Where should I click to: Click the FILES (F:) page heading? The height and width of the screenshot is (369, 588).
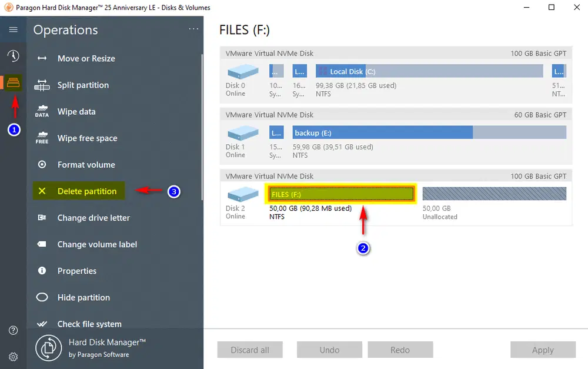pos(245,29)
